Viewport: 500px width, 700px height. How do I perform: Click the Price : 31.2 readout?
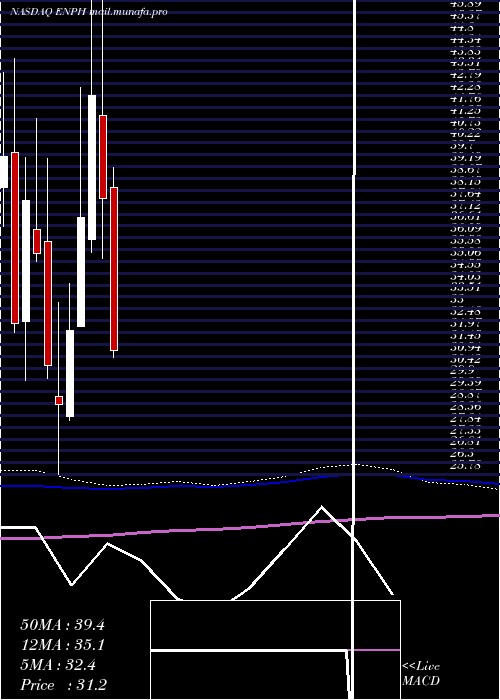pyautogui.click(x=63, y=685)
